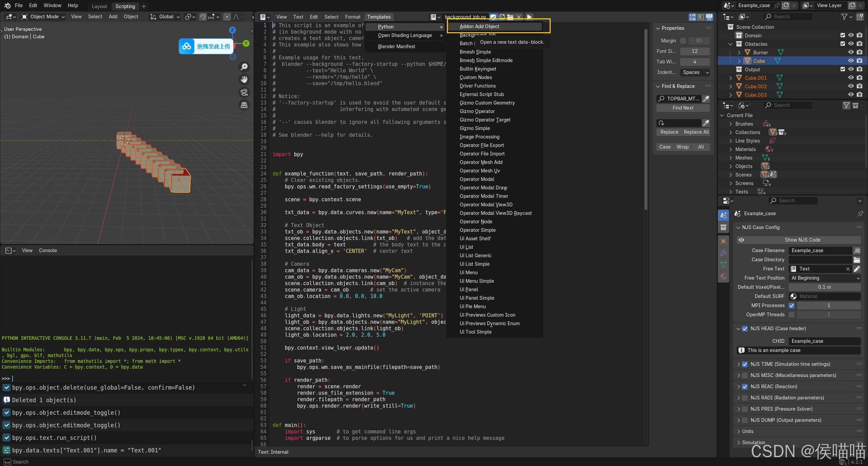Open the Object Data mesh properties tab
Image resolution: width=868 pixels, height=466 pixels.
[723, 265]
